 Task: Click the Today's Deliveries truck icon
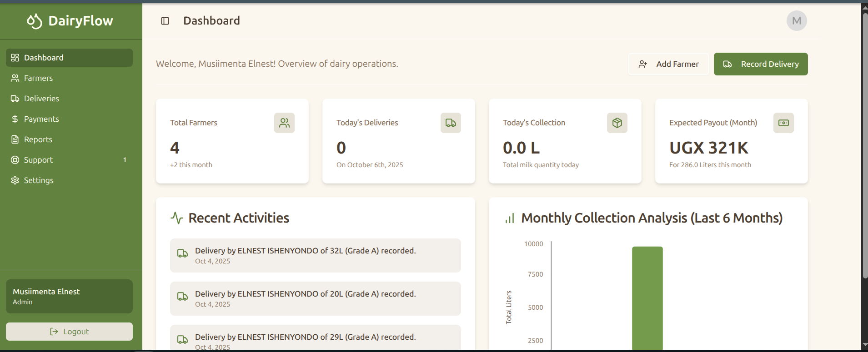(451, 123)
